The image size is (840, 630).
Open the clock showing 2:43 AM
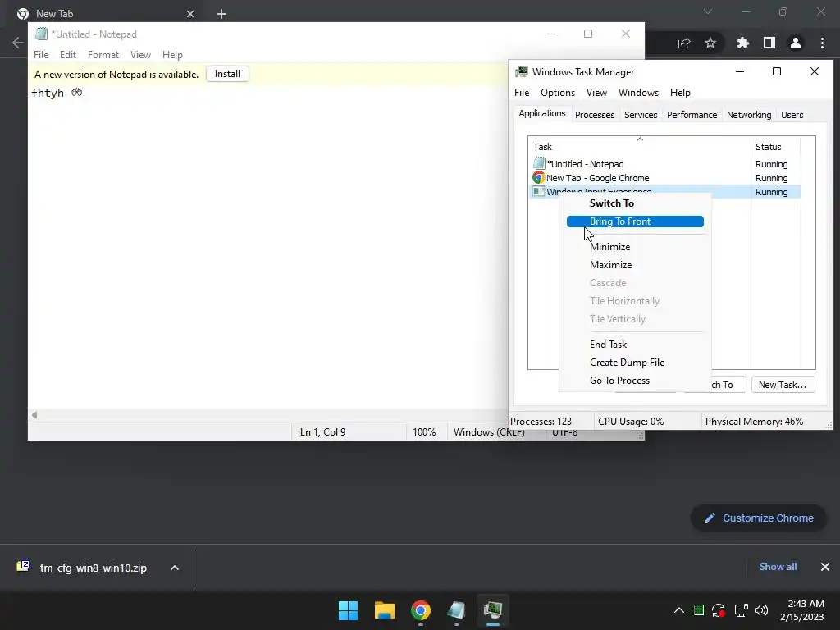click(801, 610)
